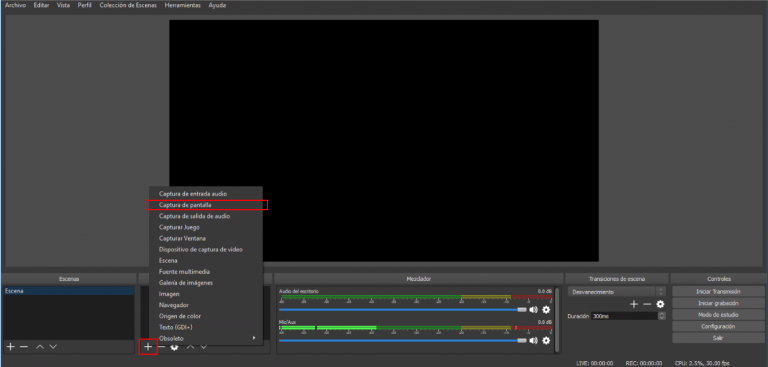Select Capturar Ventana source
Viewport: 768px width, 367px height.
tap(206, 238)
